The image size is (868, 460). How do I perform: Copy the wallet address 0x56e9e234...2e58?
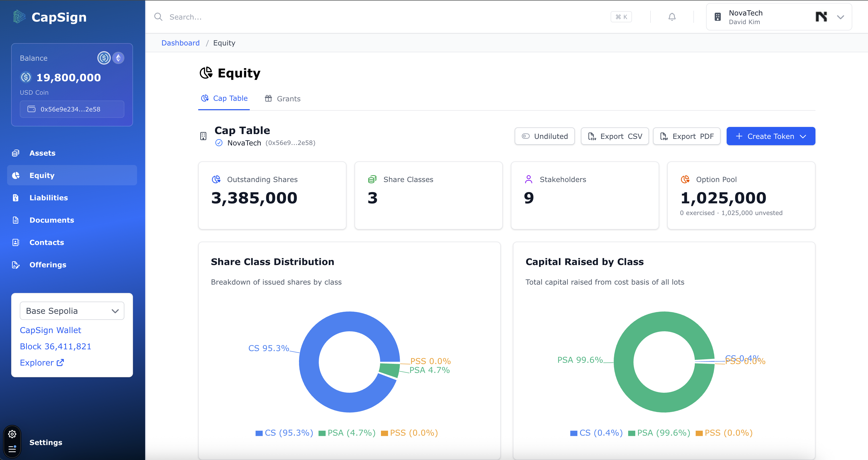(71, 109)
